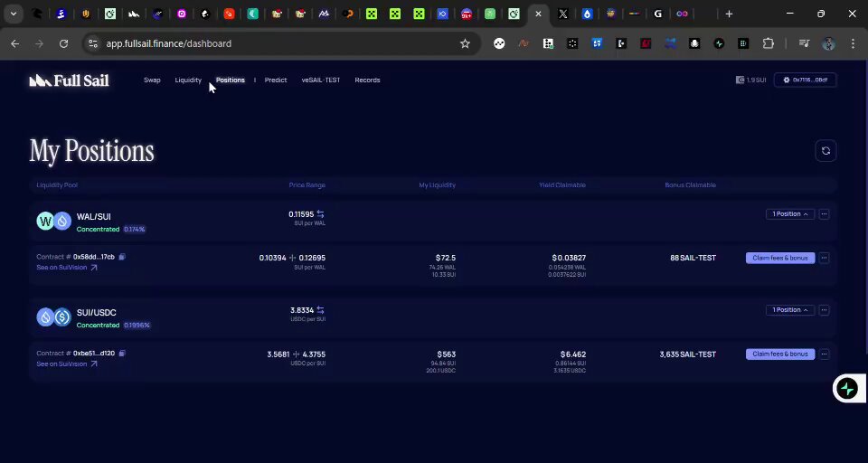Image resolution: width=868 pixels, height=463 pixels.
Task: Open the Chrome three-dot menu
Action: tap(853, 43)
